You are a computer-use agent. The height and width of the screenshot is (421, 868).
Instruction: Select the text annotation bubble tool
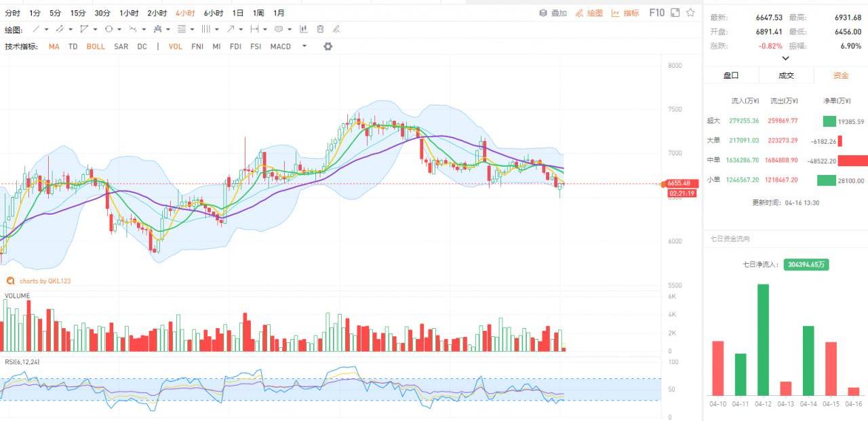[278, 29]
